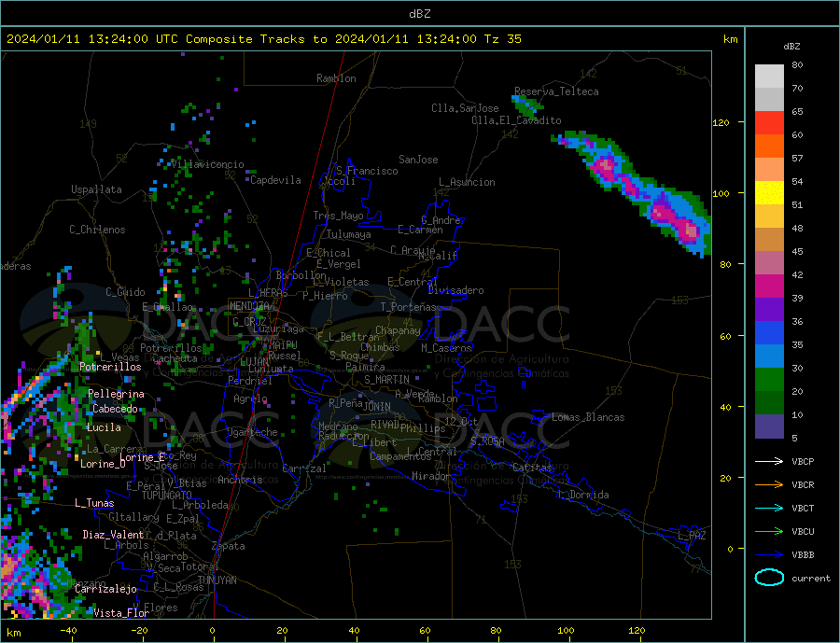Click the 'Tulumaya' place label
The image size is (840, 643).
click(349, 234)
